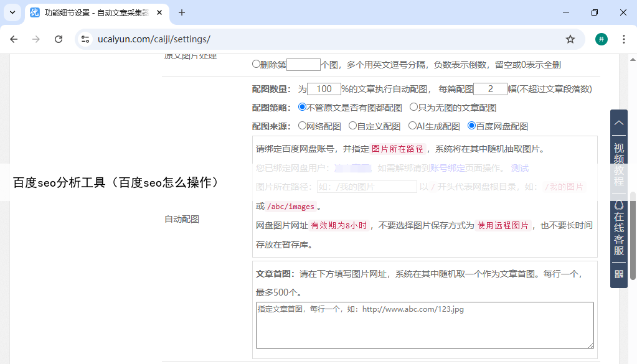Switch to the 功能细节设置 tab
637x364 pixels.
[93, 12]
